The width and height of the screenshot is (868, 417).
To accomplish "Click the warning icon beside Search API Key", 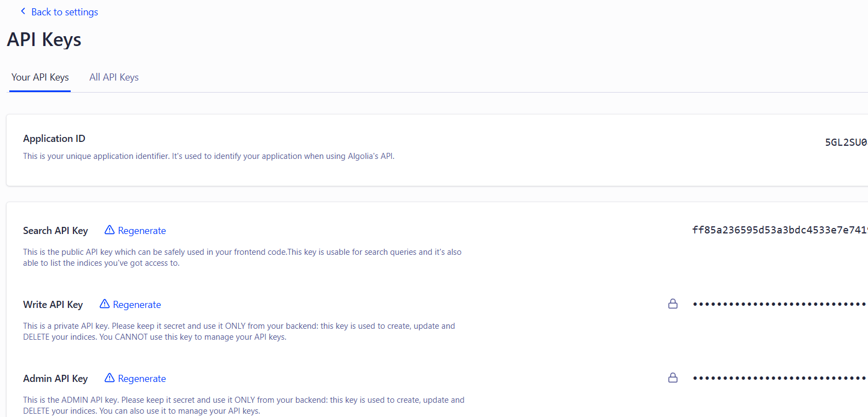I will (x=110, y=230).
